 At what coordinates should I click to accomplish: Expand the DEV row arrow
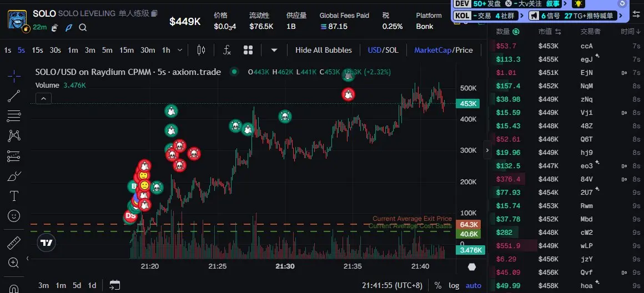[566, 4]
